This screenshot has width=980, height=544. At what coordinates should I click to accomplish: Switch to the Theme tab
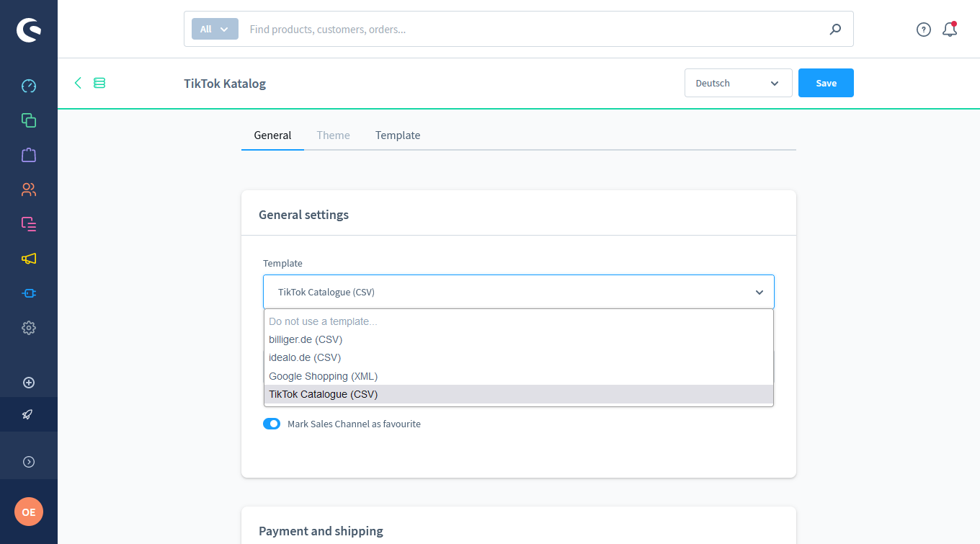pyautogui.click(x=333, y=135)
